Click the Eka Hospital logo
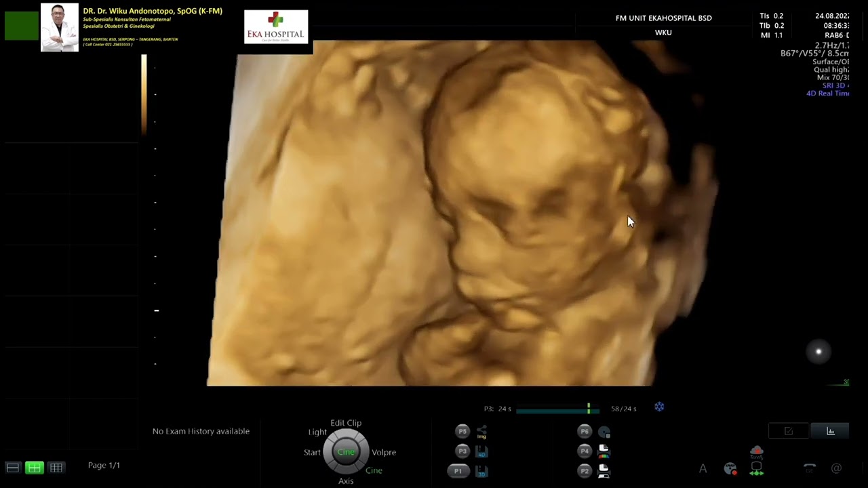The image size is (868, 488). click(x=276, y=27)
